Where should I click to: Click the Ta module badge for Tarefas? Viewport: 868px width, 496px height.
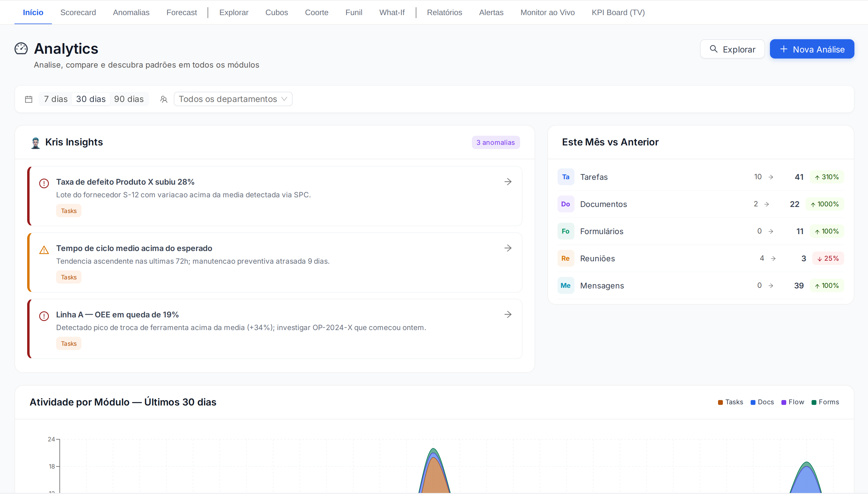click(566, 177)
